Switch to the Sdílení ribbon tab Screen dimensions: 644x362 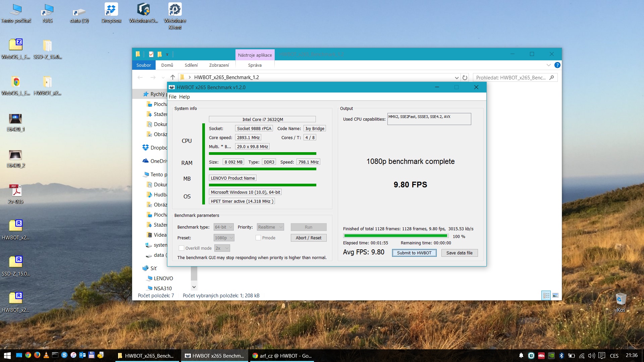(191, 65)
